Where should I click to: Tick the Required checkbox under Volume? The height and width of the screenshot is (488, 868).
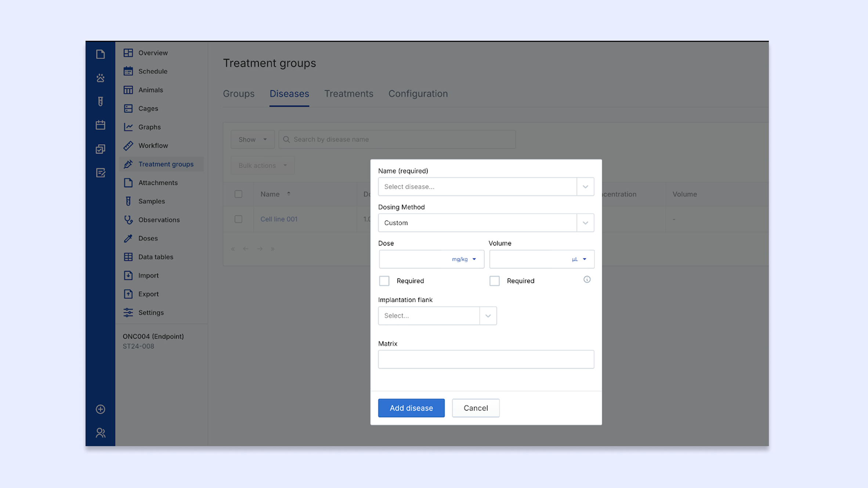(x=494, y=281)
